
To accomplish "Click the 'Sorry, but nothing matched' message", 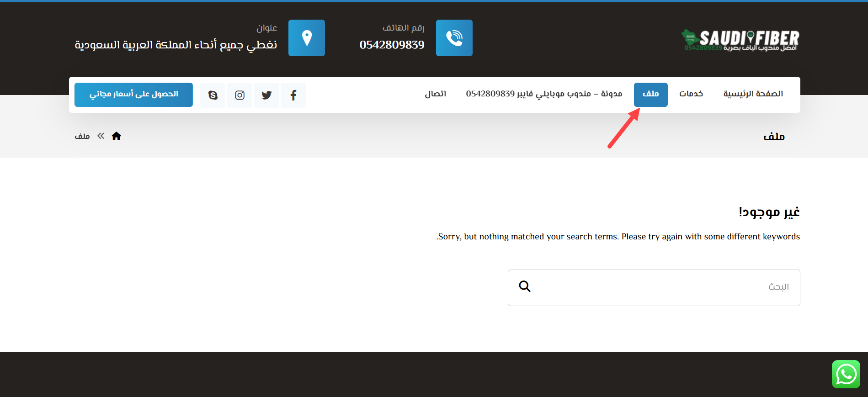I will 618,237.
